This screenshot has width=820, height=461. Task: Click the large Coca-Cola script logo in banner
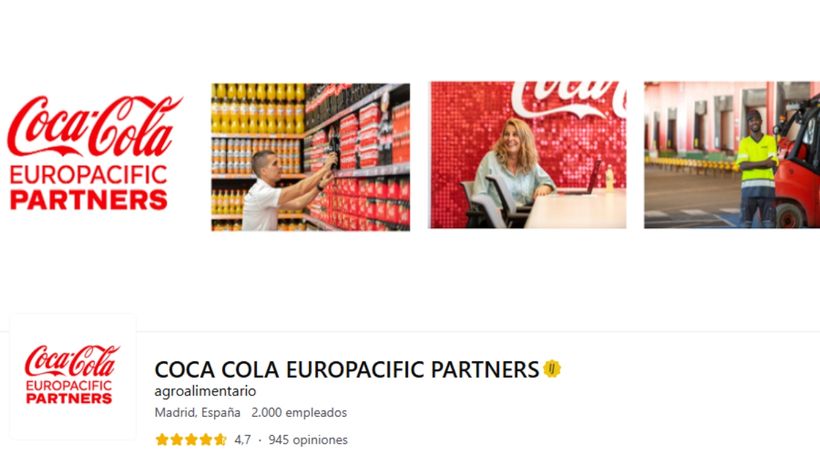click(x=94, y=127)
